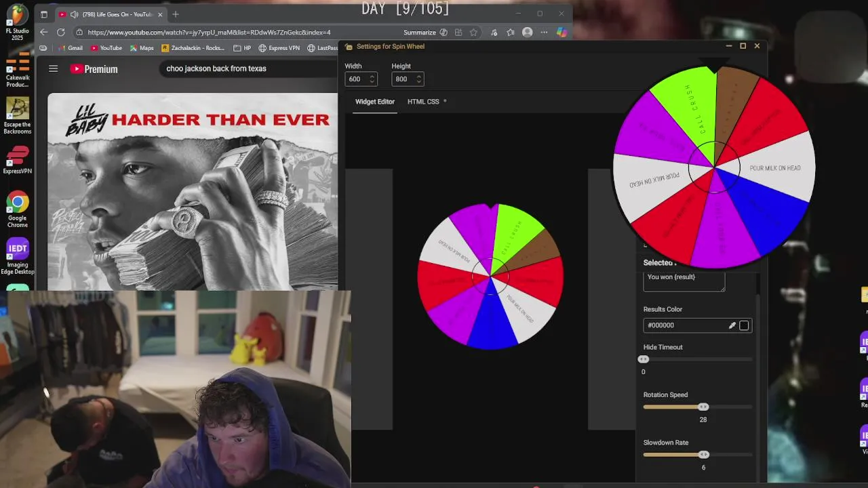This screenshot has width=868, height=488.
Task: Click the browser address bar URL
Action: click(x=209, y=32)
